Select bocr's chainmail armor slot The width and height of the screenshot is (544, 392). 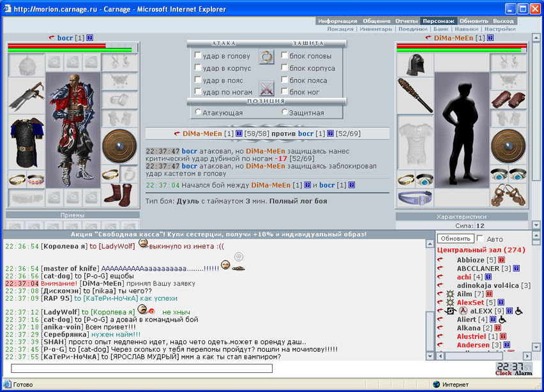(27, 142)
